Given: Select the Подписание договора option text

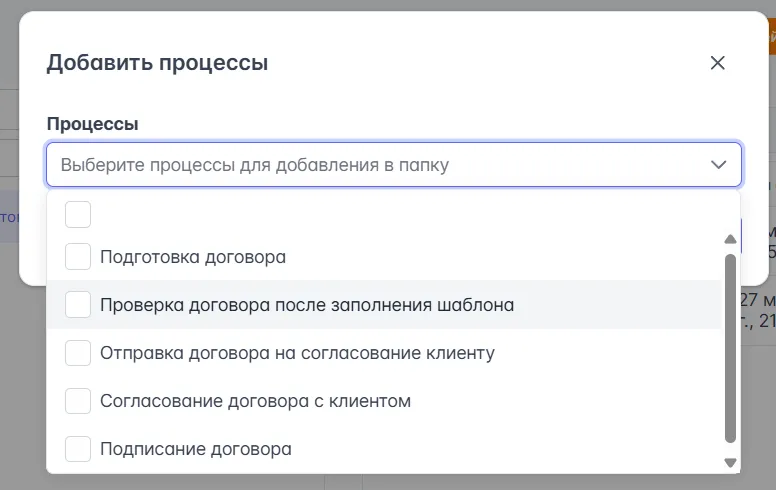Looking at the screenshot, I should pos(196,449).
